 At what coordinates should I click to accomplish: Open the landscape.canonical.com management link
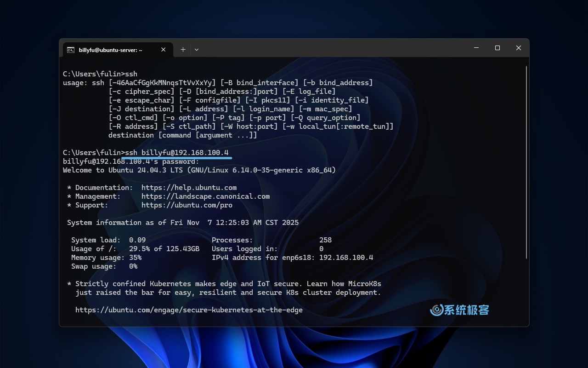(x=205, y=196)
